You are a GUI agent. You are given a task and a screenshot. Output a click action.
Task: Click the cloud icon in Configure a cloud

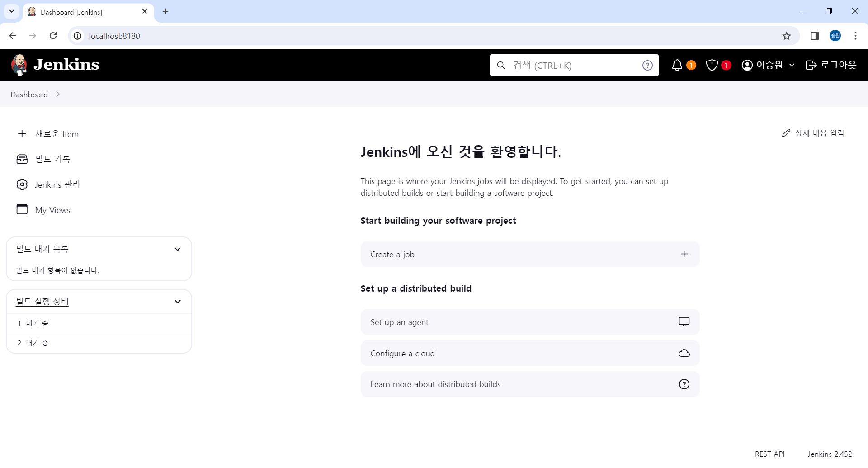point(684,353)
